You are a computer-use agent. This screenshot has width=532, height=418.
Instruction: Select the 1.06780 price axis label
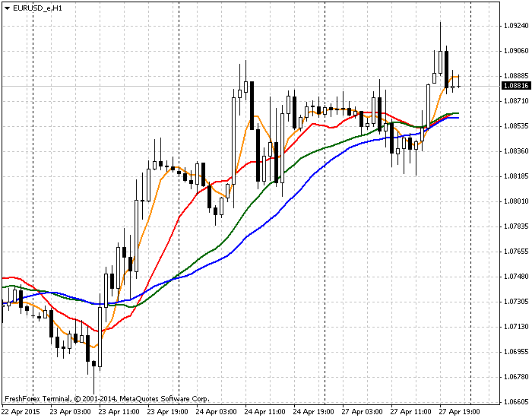click(516, 377)
